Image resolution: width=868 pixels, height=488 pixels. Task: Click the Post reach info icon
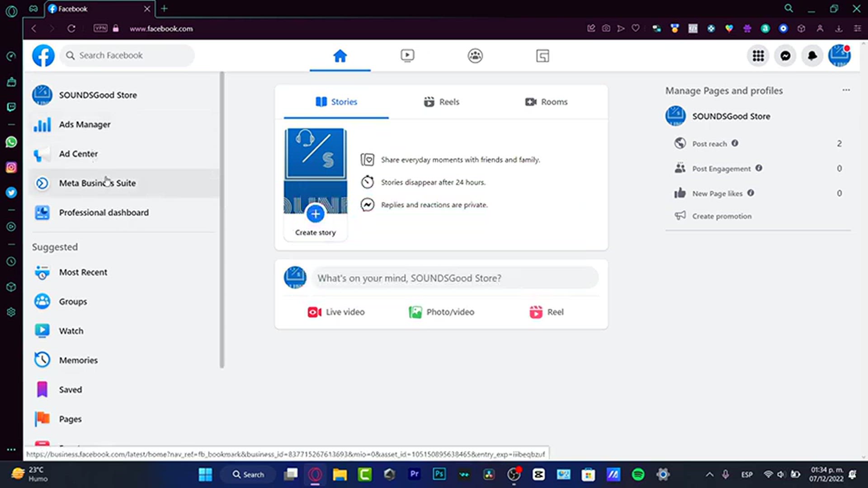(x=735, y=143)
